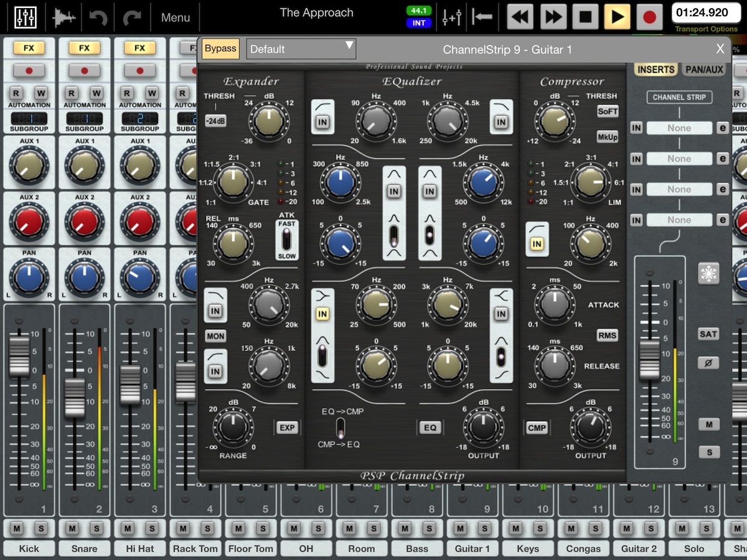The image size is (747, 560).
Task: Open the third None insert slot
Action: [679, 189]
